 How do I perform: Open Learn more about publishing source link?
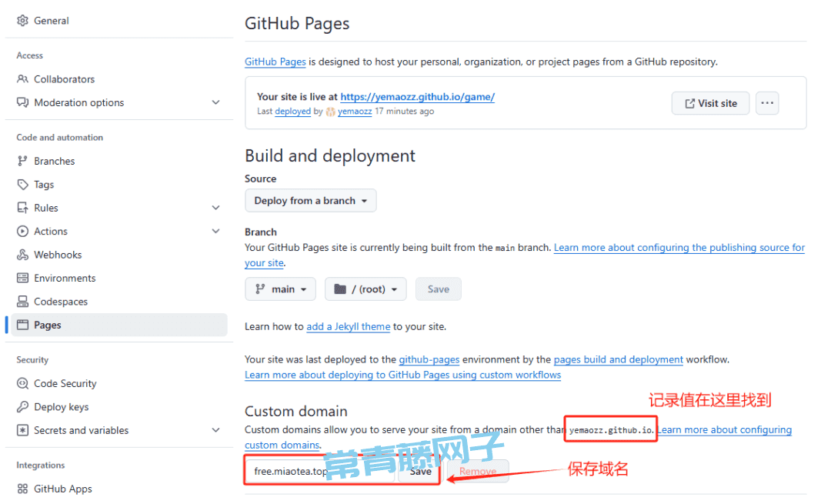679,248
